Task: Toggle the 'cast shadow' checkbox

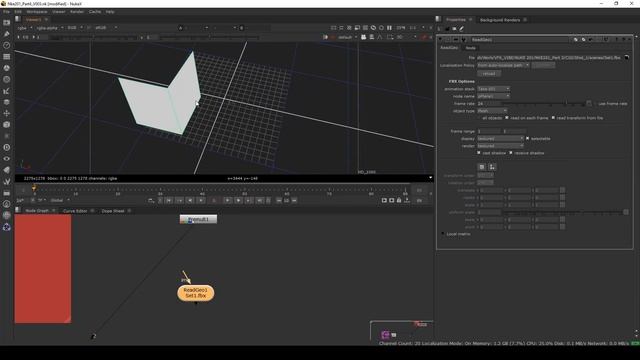Action: point(479,153)
